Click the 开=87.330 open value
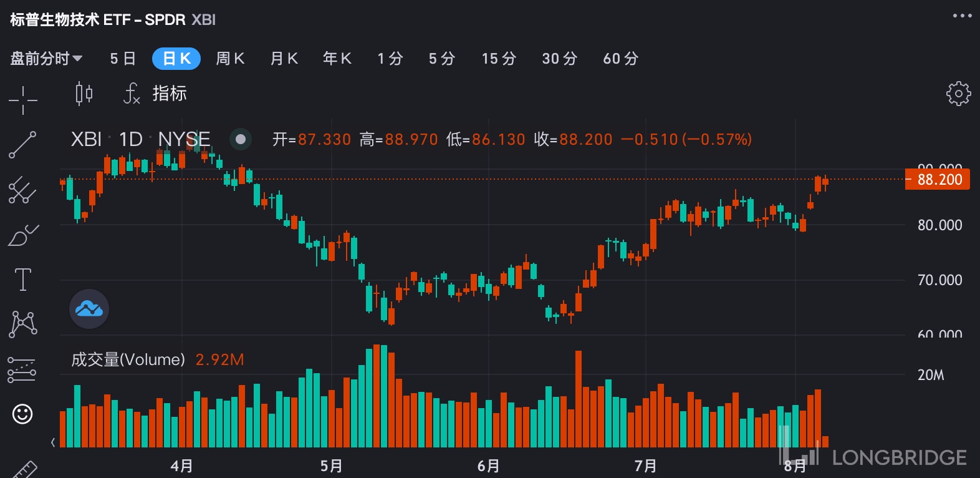Screen dimensions: 980x478 coord(312,139)
